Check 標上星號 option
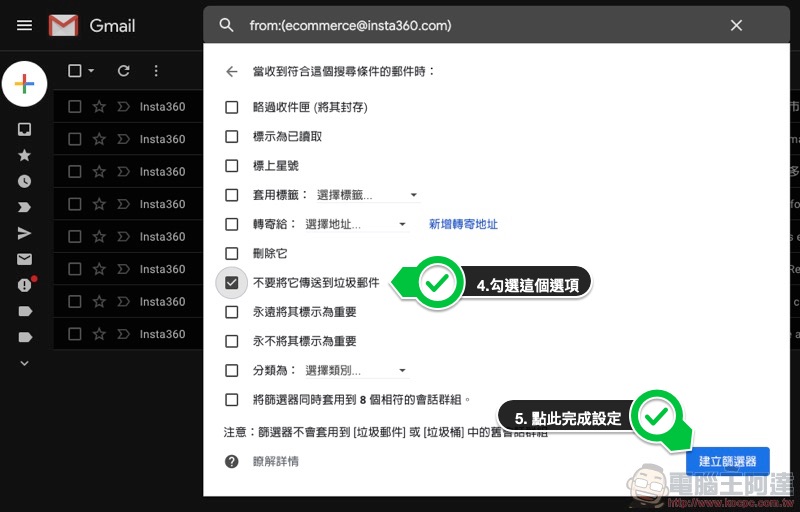 tap(232, 166)
